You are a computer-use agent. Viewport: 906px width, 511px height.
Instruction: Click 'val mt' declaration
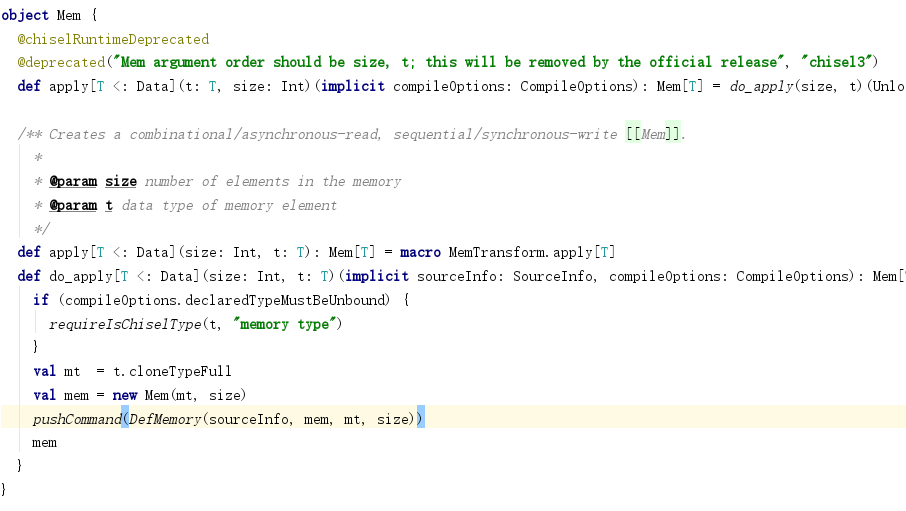[x=57, y=371]
